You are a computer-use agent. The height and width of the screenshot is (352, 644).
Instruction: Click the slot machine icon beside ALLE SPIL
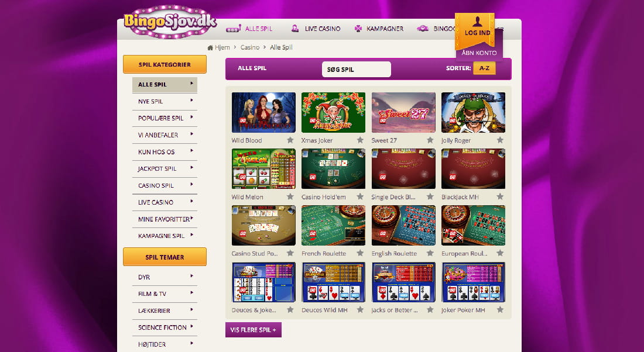tap(233, 28)
